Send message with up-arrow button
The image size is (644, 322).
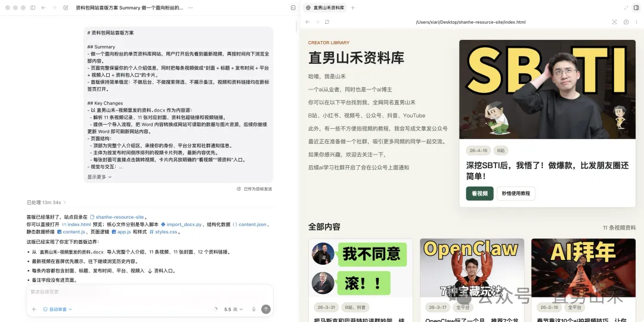click(x=266, y=309)
